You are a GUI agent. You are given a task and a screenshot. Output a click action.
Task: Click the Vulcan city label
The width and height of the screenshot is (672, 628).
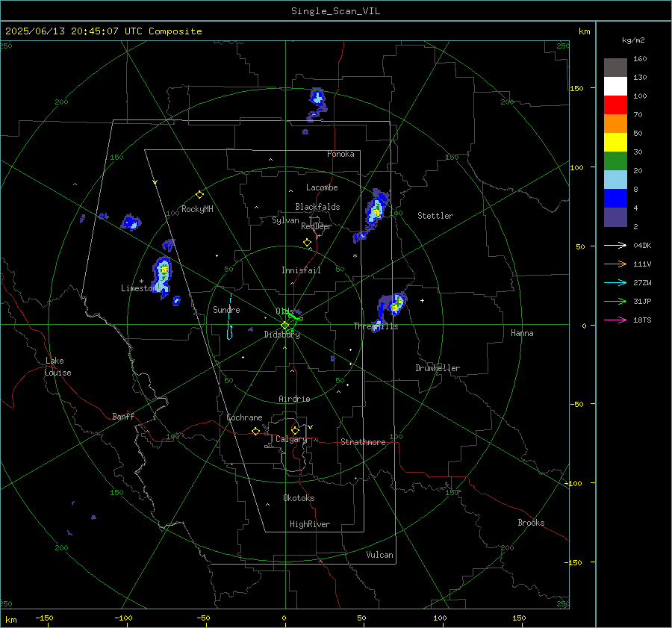click(x=380, y=555)
